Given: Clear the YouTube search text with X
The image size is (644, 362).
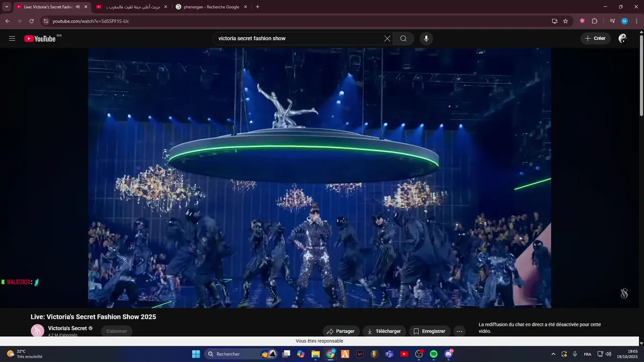Looking at the screenshot, I should point(387,39).
